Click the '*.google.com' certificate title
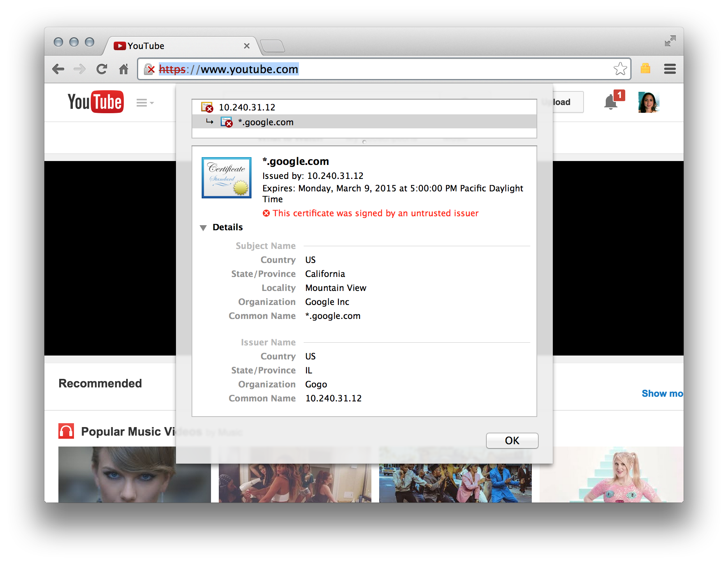 click(296, 161)
